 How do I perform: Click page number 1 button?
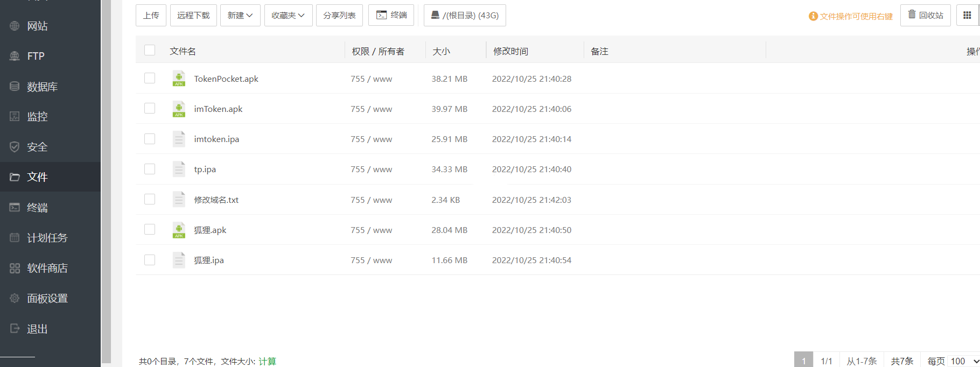click(803, 361)
